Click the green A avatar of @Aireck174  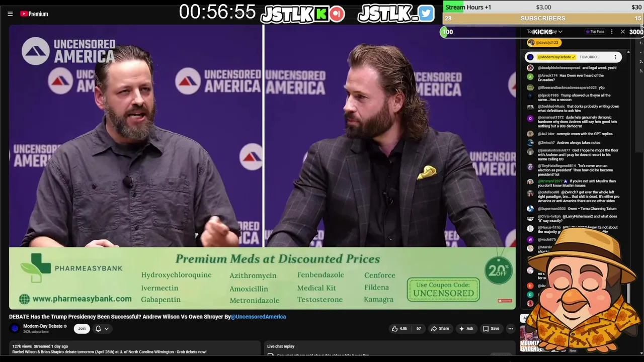click(530, 76)
